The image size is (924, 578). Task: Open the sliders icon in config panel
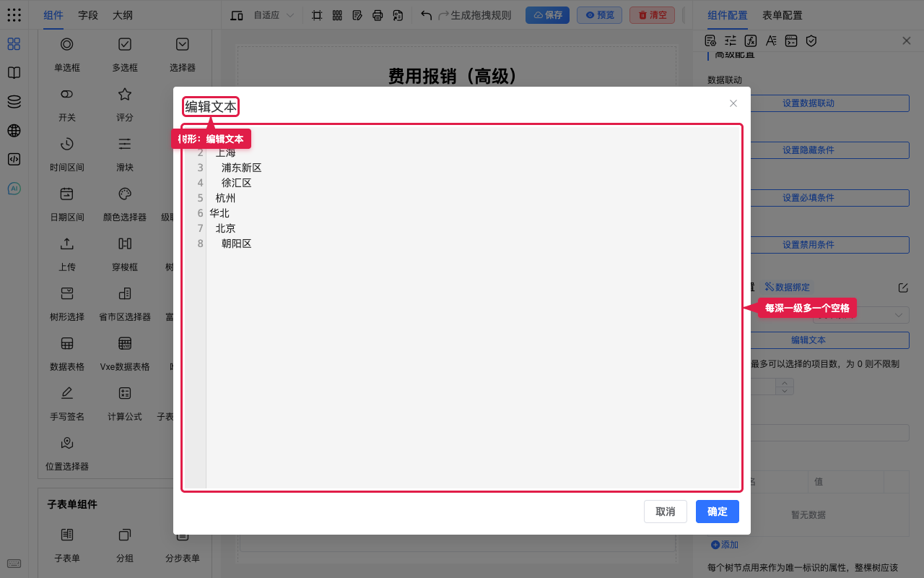pyautogui.click(x=731, y=40)
